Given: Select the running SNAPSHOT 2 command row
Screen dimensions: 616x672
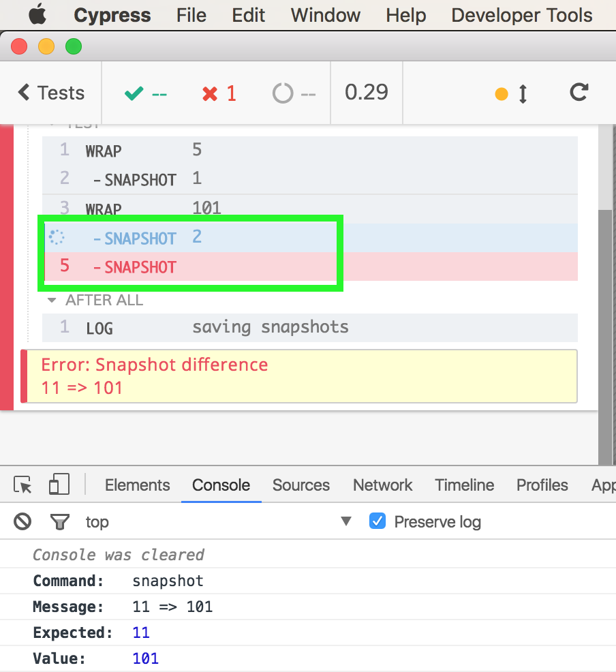Looking at the screenshot, I should coord(310,237).
